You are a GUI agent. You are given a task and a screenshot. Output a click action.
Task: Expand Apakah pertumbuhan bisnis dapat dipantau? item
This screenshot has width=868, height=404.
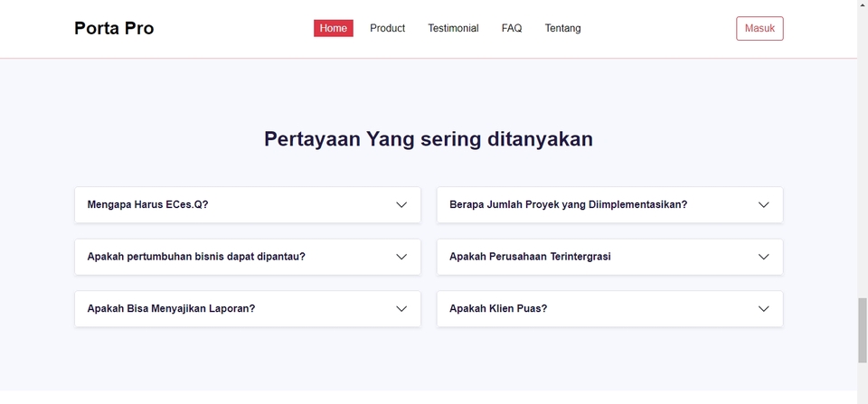(x=196, y=257)
